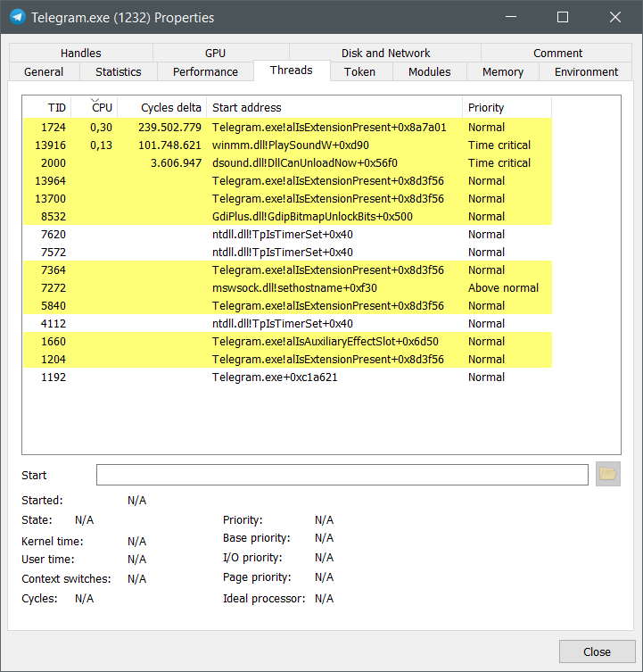Image resolution: width=643 pixels, height=672 pixels.
Task: Select thread 13916 winmm.dll PlaySoundW row
Action: click(x=287, y=145)
